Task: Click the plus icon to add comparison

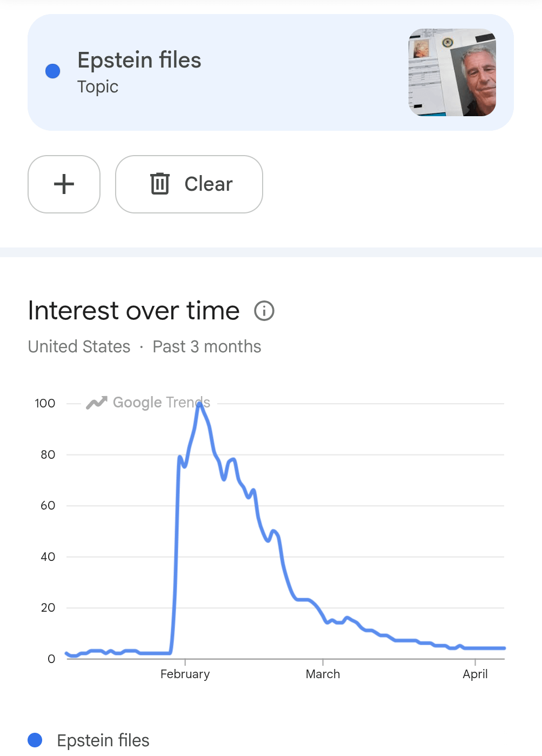Action: pyautogui.click(x=64, y=184)
